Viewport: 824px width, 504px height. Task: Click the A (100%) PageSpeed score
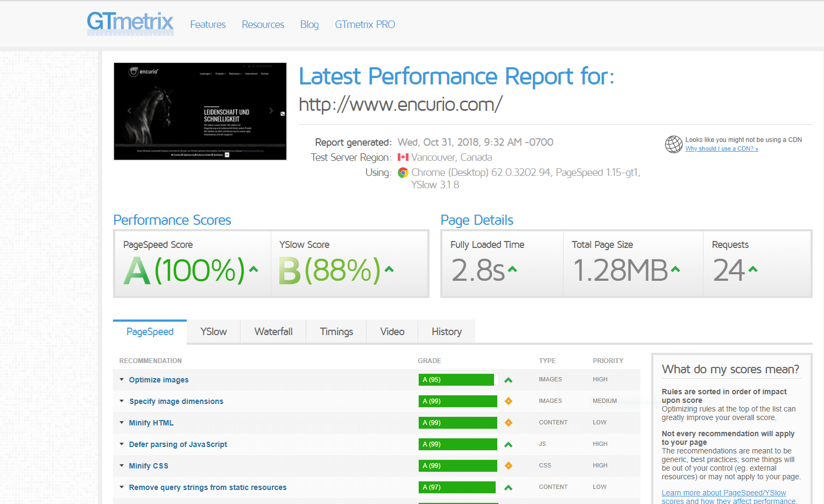point(185,270)
